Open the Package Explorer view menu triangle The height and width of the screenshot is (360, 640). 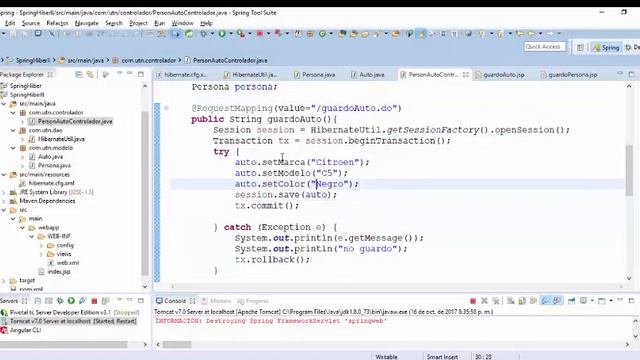pos(119,73)
